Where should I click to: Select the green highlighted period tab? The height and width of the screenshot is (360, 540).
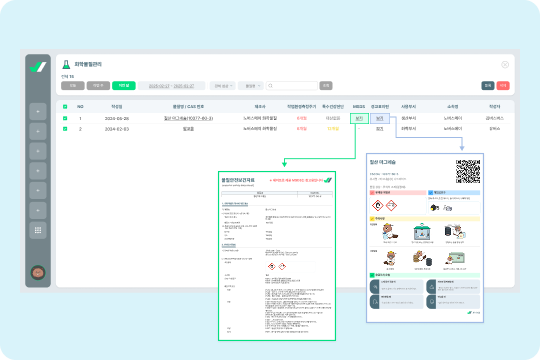124,85
